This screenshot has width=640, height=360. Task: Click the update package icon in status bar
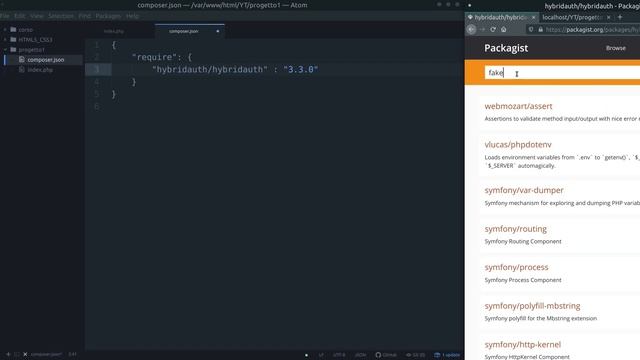437,355
